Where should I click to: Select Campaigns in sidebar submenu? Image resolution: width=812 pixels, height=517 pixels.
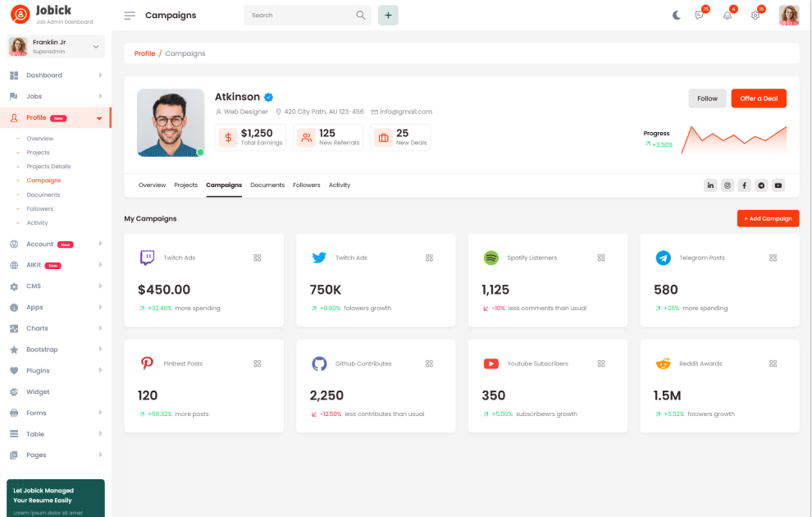tap(43, 181)
